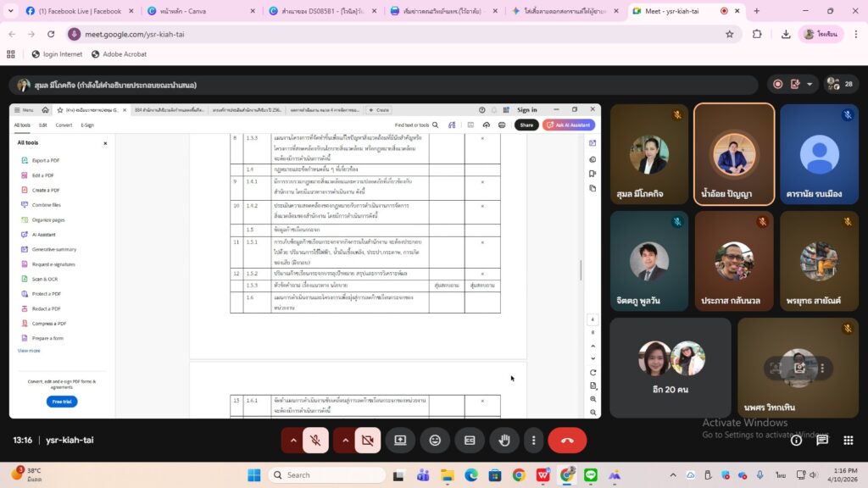The image size is (868, 488).
Task: Turn on the camera in Meet
Action: pos(367,441)
